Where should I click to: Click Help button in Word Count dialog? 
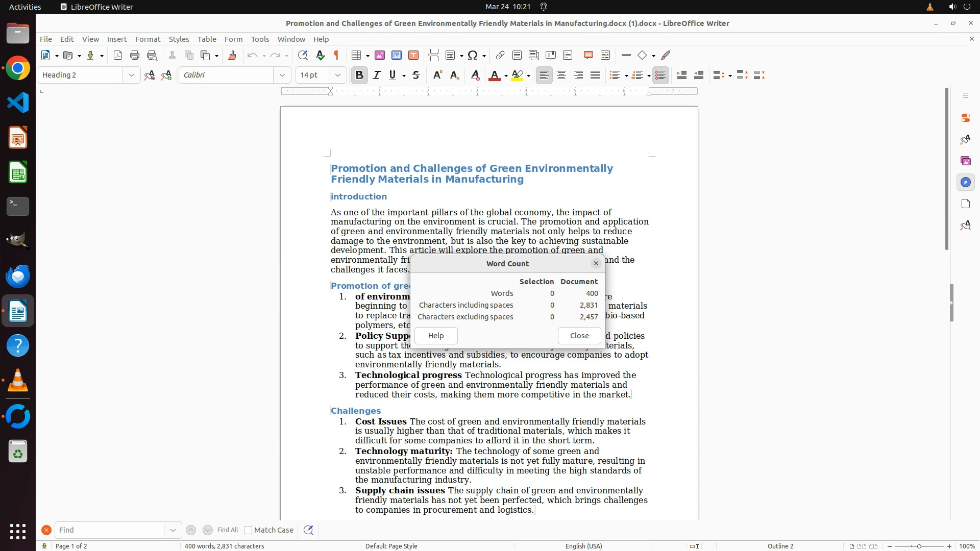pyautogui.click(x=436, y=336)
